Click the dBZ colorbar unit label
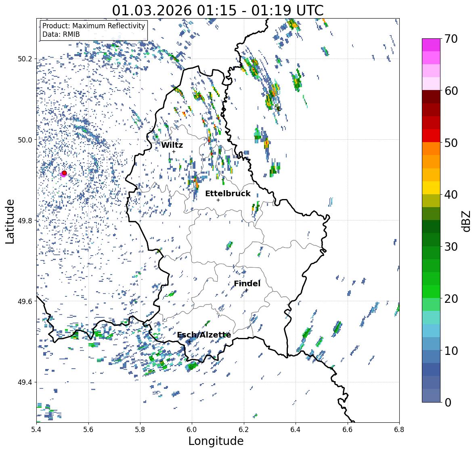 tap(467, 221)
